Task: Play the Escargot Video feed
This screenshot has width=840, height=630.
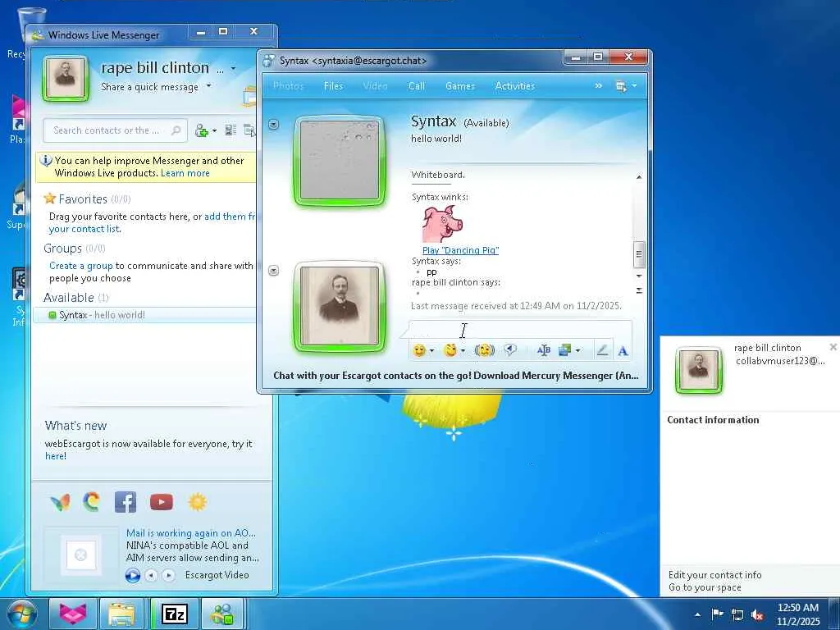Action: coord(132,575)
